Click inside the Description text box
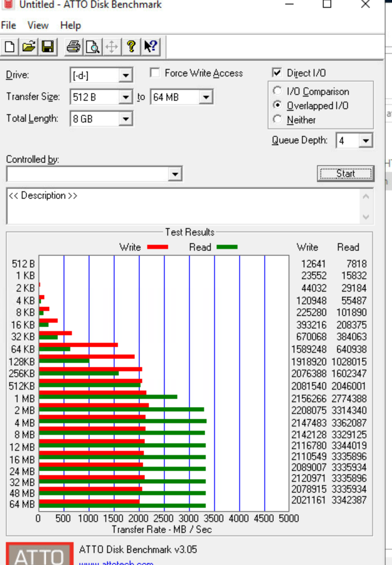392x565 pixels. coord(182,206)
